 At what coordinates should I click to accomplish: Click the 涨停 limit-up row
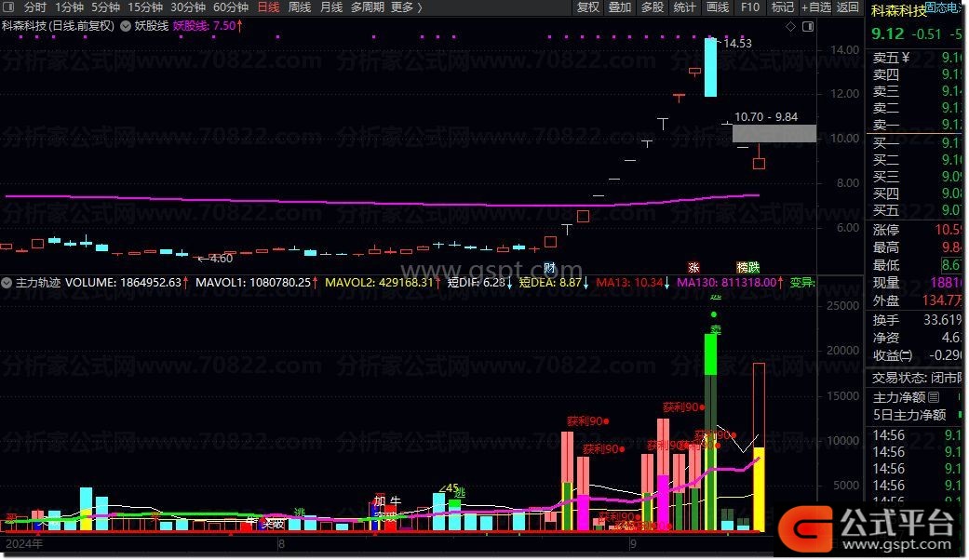pyautogui.click(x=917, y=231)
